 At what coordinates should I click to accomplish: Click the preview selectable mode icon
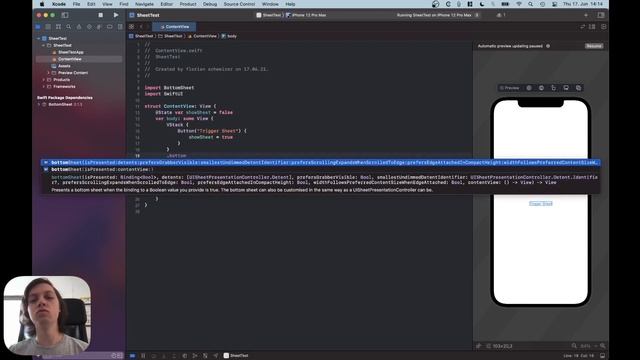[553, 88]
